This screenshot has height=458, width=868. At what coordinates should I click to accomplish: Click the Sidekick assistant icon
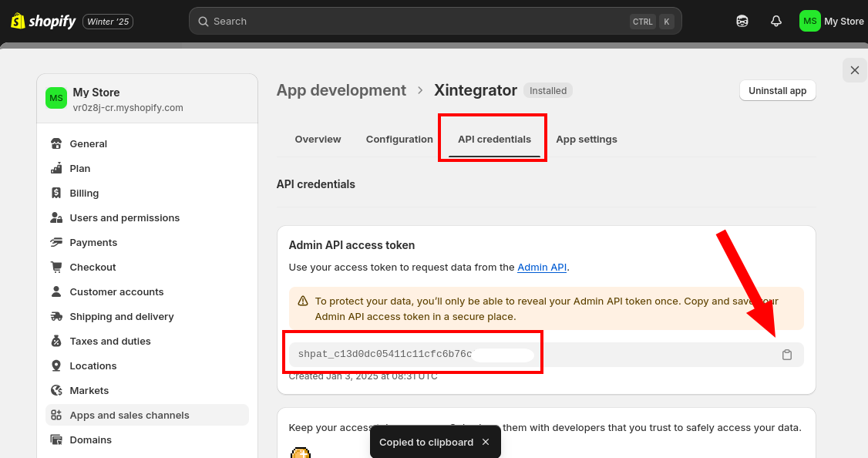tap(742, 22)
